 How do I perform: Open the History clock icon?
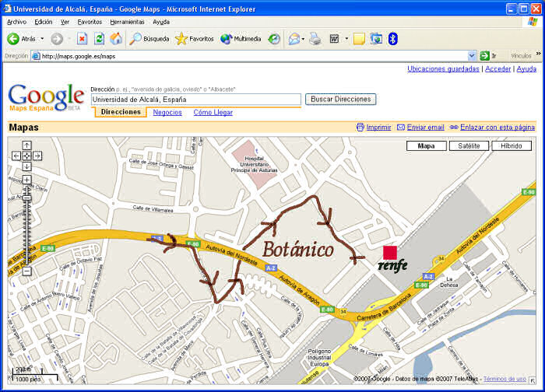274,39
